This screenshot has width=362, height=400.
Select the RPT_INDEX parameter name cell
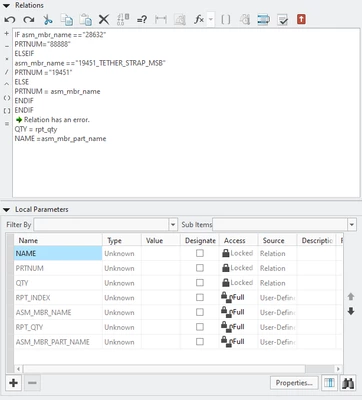click(x=58, y=297)
